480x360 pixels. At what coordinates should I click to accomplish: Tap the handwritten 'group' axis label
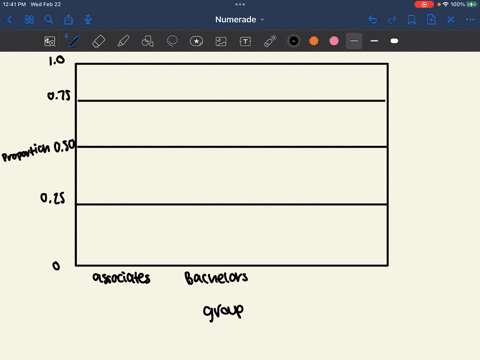point(223,312)
